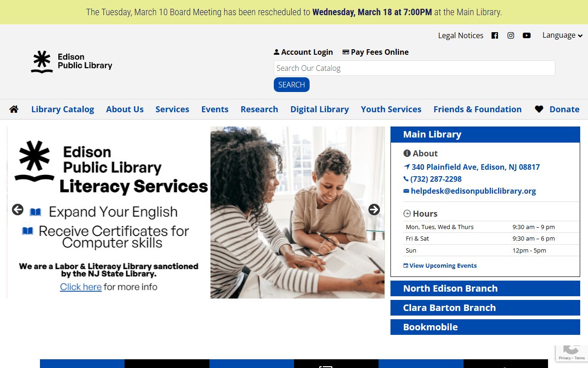Open the library's YouTube channel icon
Image resolution: width=588 pixels, height=368 pixels.
point(527,35)
